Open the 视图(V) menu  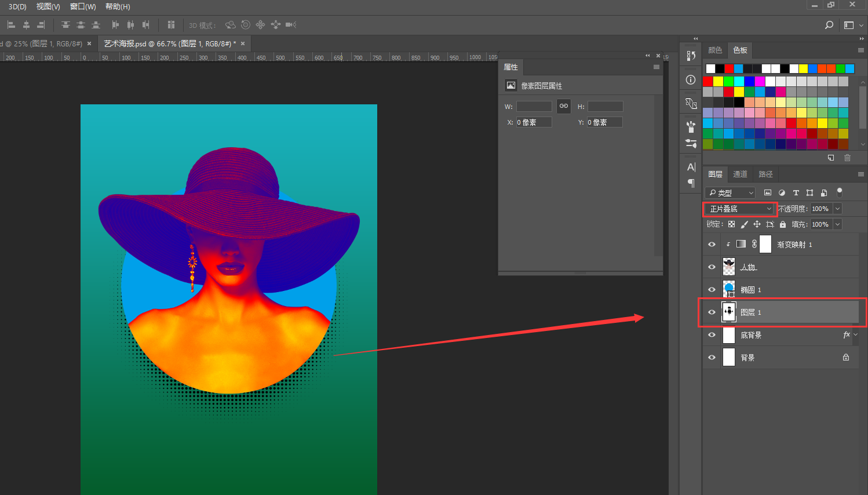(x=48, y=6)
